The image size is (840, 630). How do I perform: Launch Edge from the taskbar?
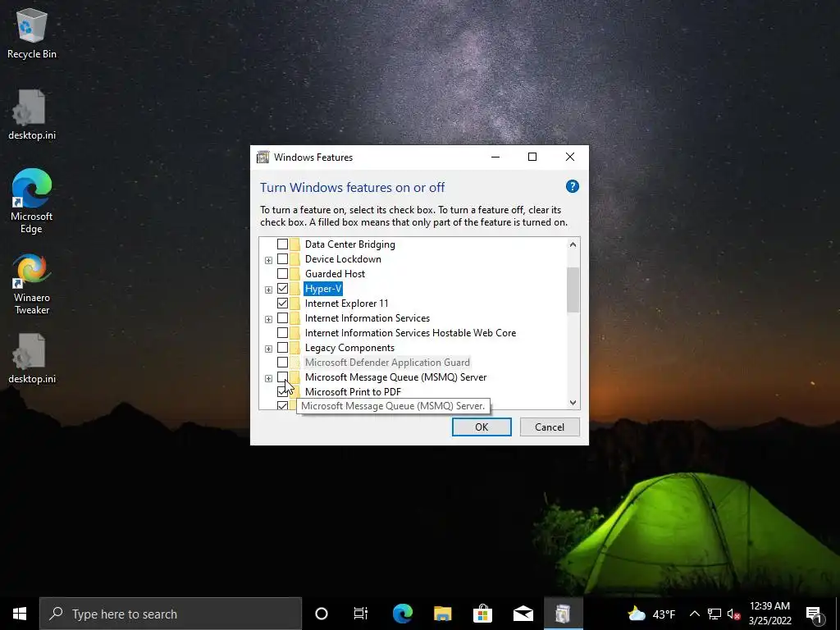pyautogui.click(x=402, y=614)
